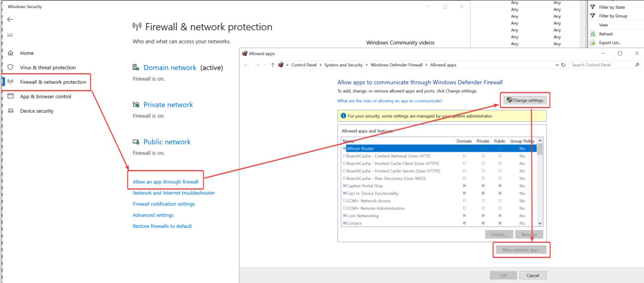
Task: Select the Core Networking row in the list
Action: click(x=439, y=215)
